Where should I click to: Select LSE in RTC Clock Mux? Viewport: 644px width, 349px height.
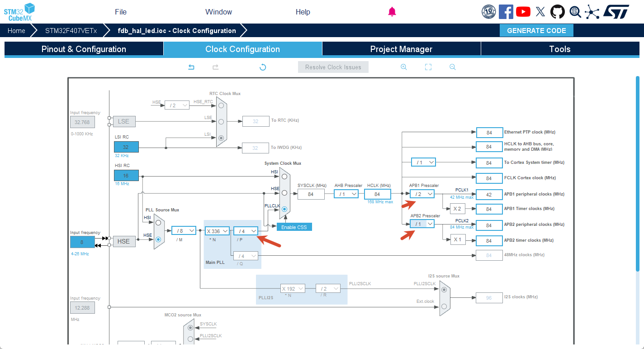point(221,121)
